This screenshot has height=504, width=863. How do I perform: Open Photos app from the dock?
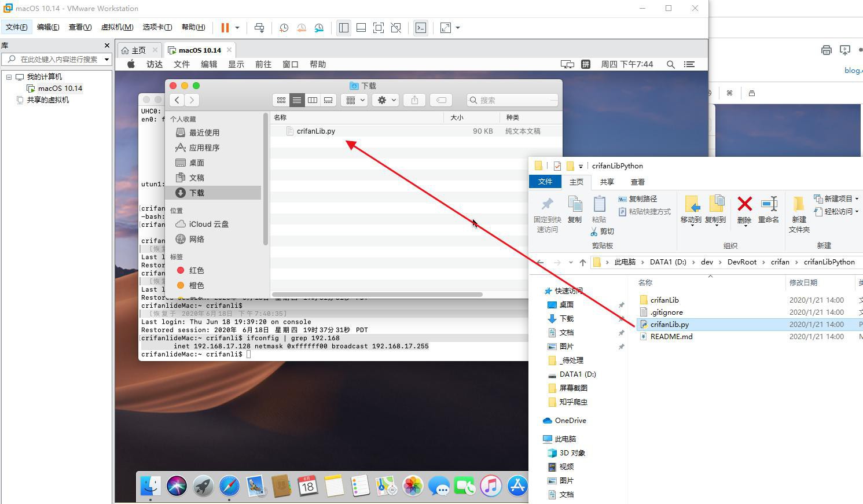coord(413,485)
